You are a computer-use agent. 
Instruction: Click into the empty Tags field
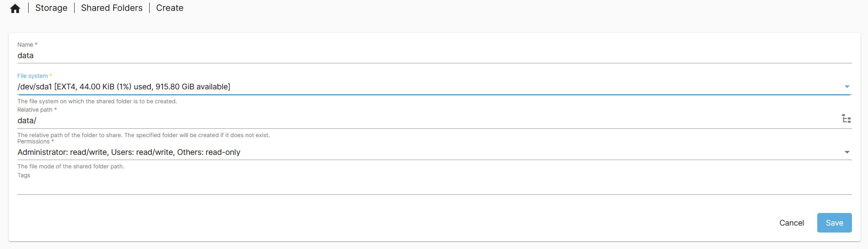434,187
